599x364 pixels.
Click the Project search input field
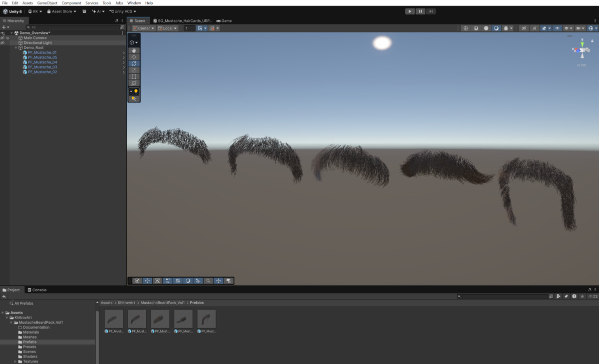[x=502, y=296]
